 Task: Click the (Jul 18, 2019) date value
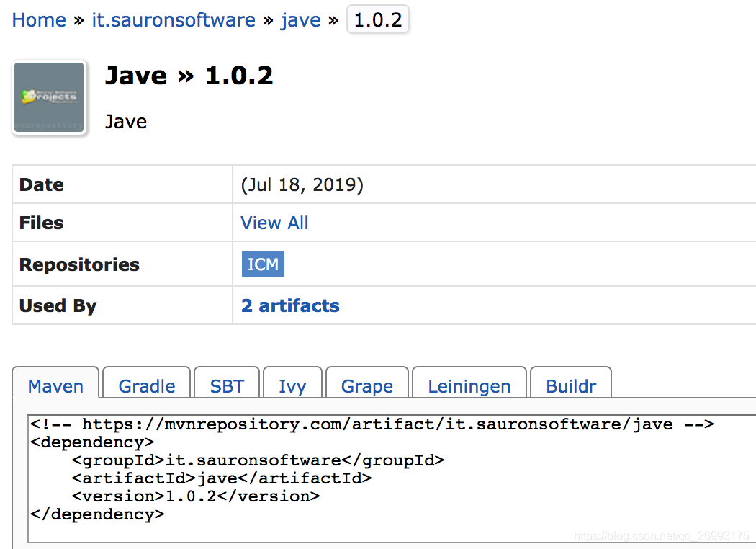[x=302, y=184]
